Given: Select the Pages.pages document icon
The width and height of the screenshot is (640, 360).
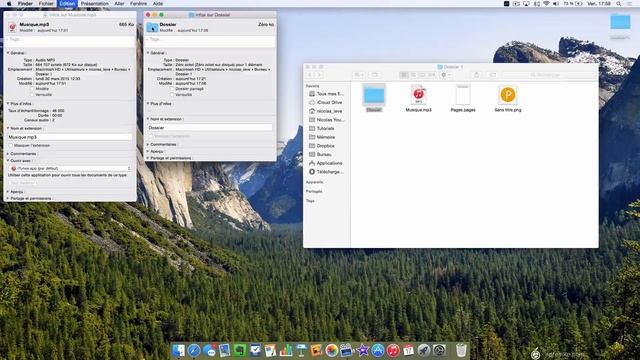Looking at the screenshot, I should click(x=463, y=95).
